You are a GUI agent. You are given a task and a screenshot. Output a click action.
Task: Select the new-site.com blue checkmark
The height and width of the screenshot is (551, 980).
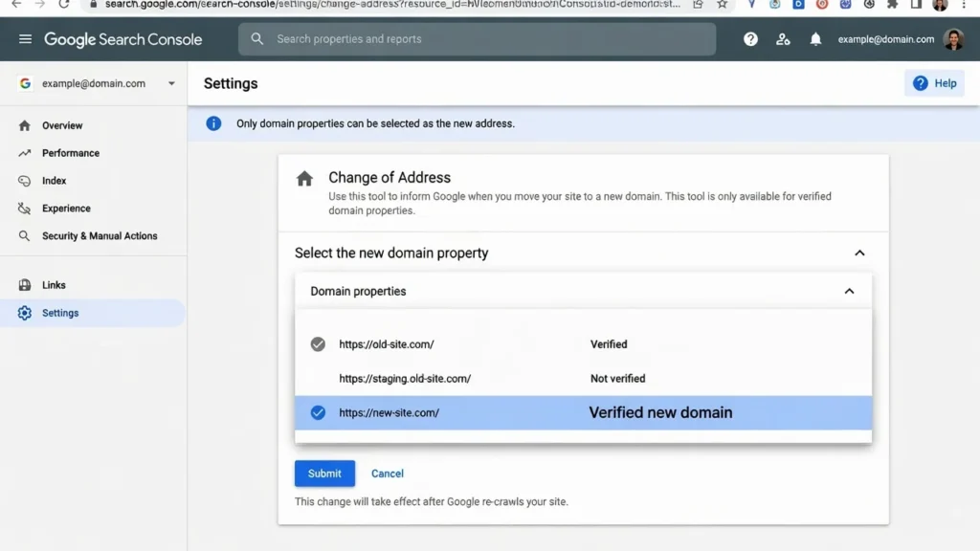(x=318, y=412)
